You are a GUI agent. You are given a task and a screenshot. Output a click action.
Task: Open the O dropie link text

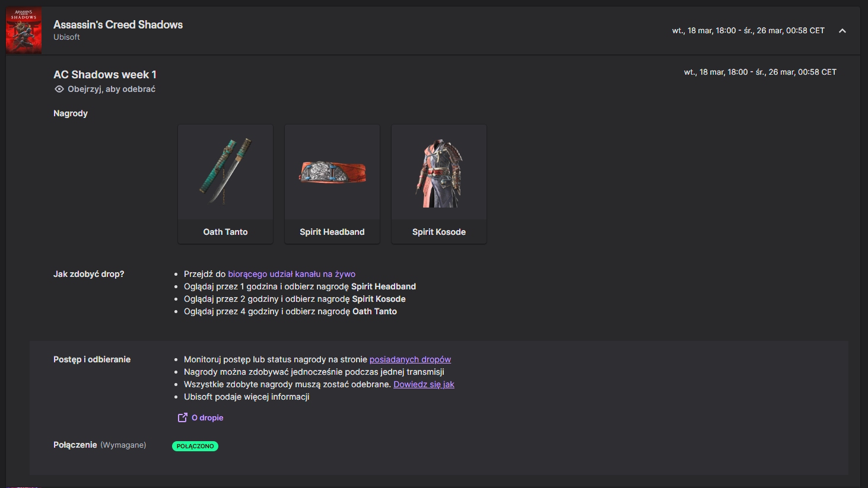coord(208,418)
